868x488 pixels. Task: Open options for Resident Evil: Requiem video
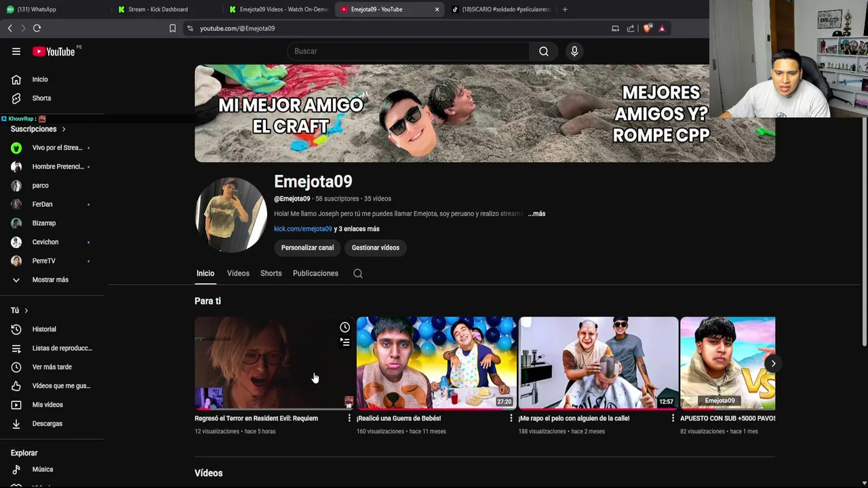click(349, 418)
